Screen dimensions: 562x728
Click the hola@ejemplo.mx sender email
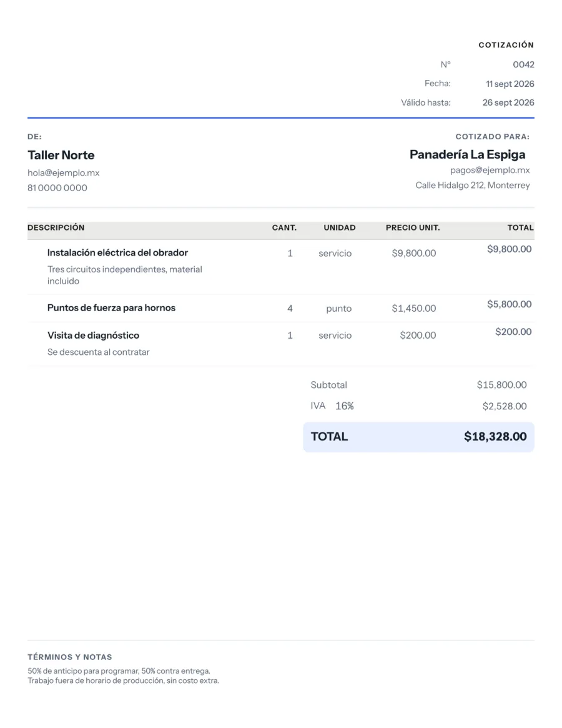(x=64, y=172)
